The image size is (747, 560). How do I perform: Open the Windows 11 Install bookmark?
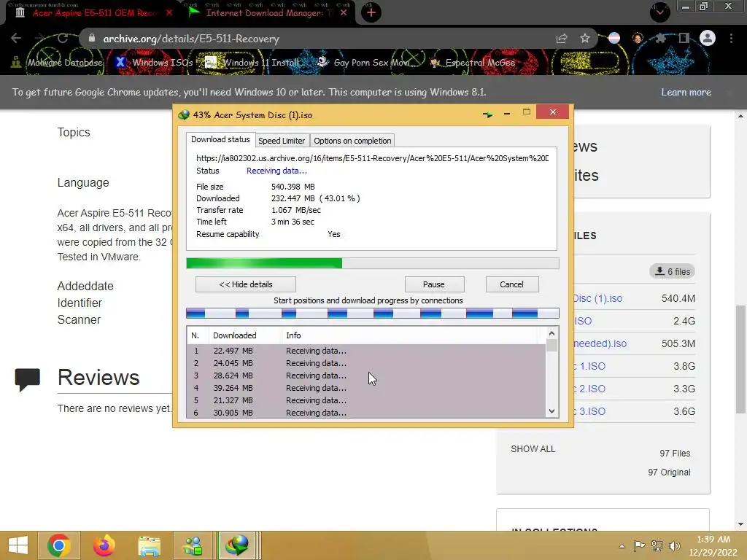(252, 63)
